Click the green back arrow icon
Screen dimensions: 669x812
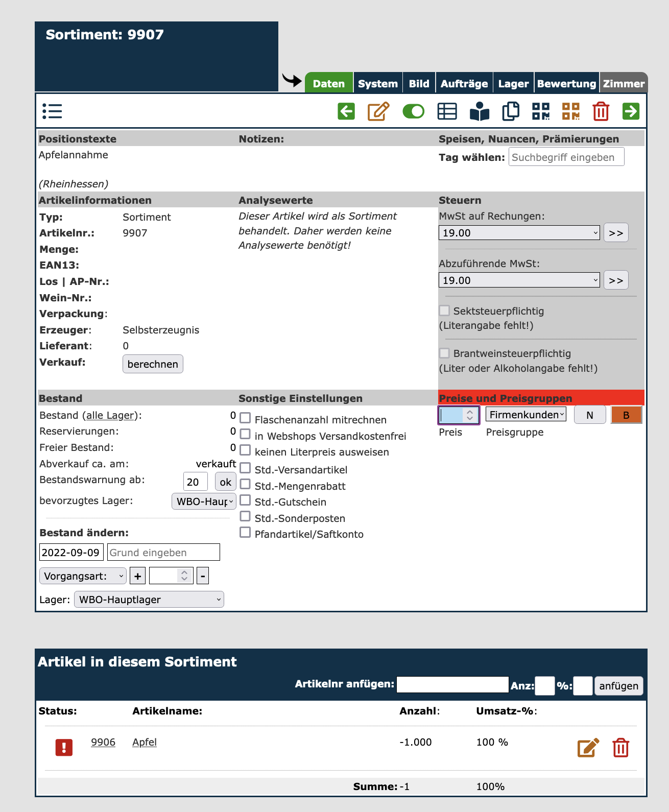coord(346,111)
